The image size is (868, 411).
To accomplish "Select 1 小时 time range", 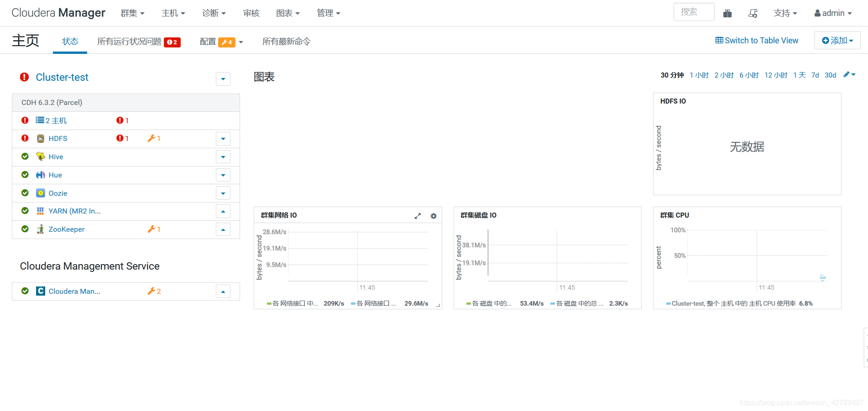I will (x=699, y=75).
